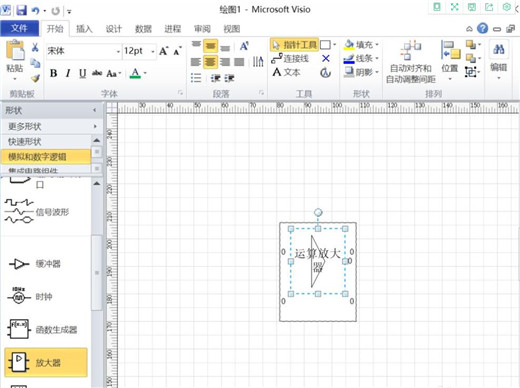Expand the 更多形状 shapes menu
The image size is (520, 388).
51,126
